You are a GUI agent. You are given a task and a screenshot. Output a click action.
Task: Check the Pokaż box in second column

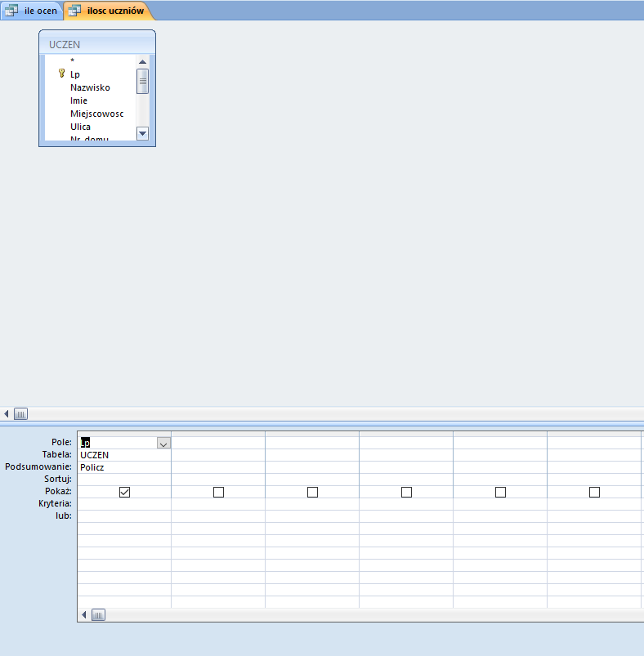point(218,492)
